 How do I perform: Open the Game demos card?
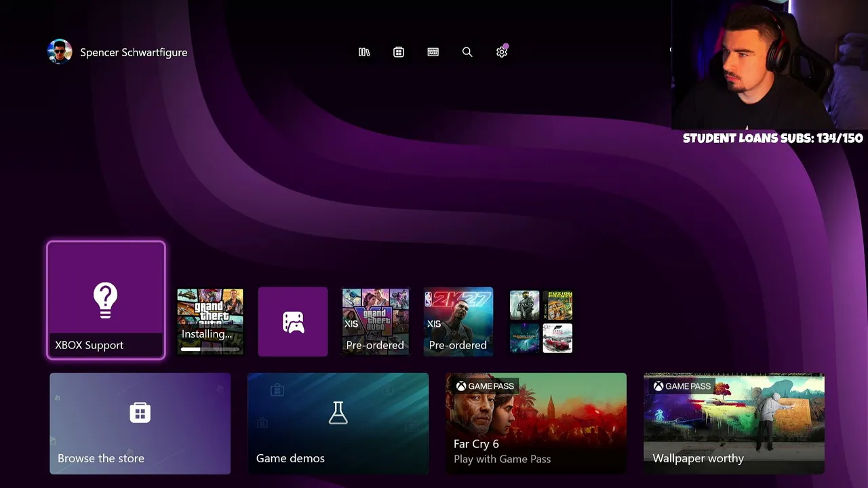(338, 424)
